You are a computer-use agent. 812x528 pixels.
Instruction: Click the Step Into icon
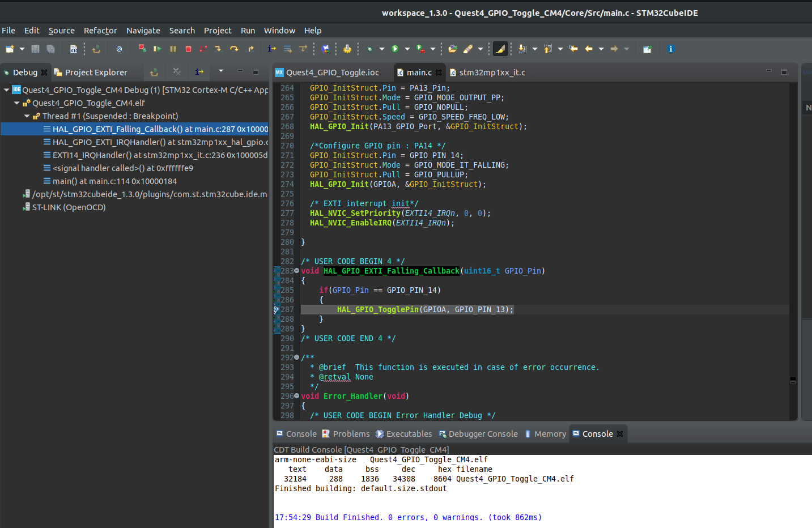pyautogui.click(x=218, y=49)
